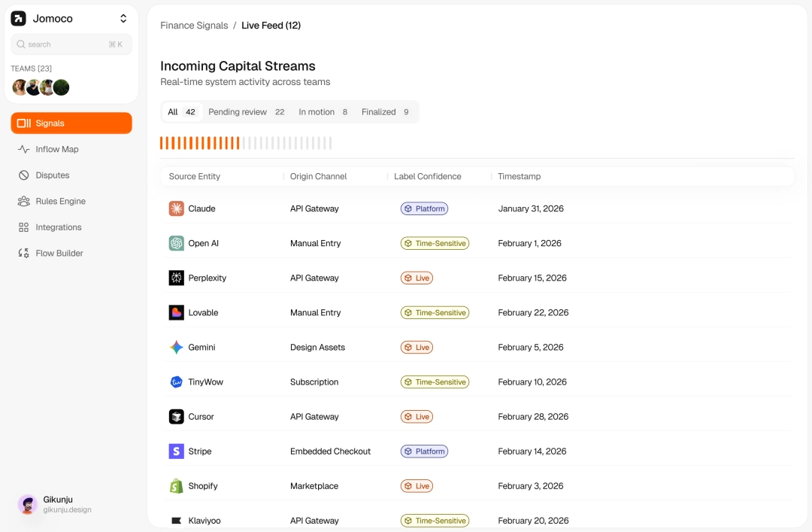Click the Claude logo icon

pyautogui.click(x=177, y=208)
